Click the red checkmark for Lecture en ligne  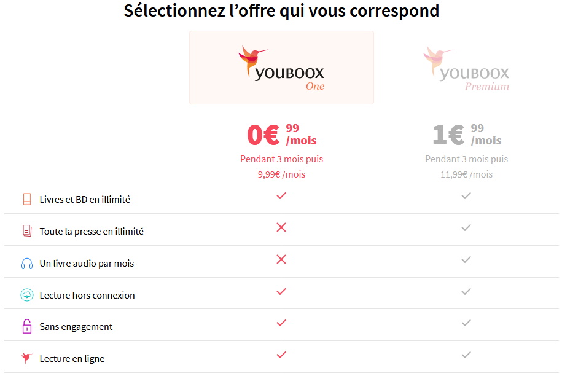(281, 355)
